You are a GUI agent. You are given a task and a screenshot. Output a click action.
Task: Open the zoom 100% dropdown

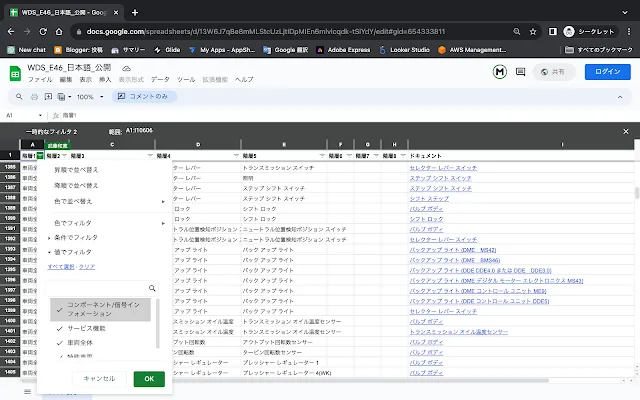(x=90, y=97)
